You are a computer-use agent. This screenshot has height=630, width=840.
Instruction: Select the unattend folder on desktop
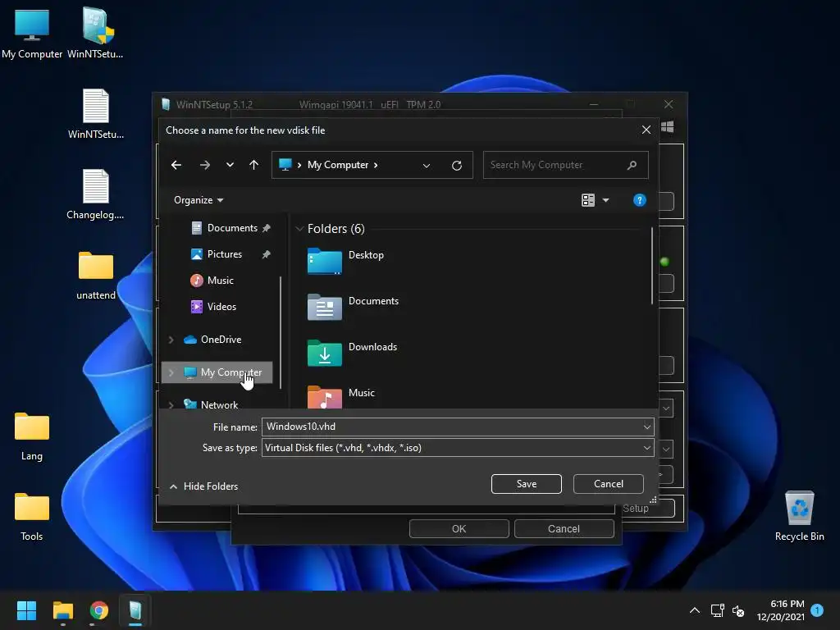(96, 274)
